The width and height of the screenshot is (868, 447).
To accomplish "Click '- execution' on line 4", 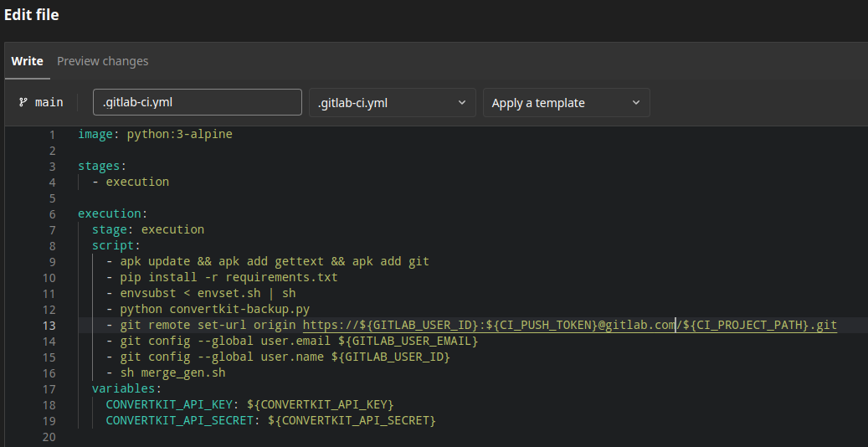I will (131, 182).
